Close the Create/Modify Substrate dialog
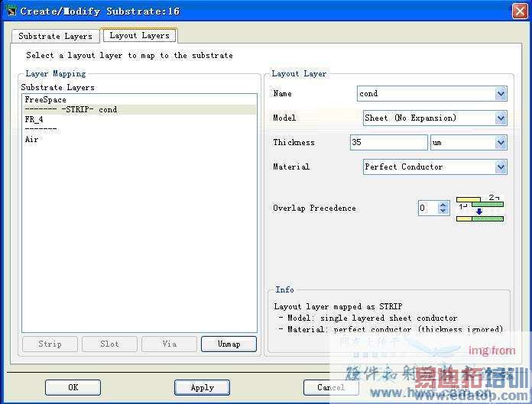The width and height of the screenshot is (532, 404). click(x=520, y=11)
